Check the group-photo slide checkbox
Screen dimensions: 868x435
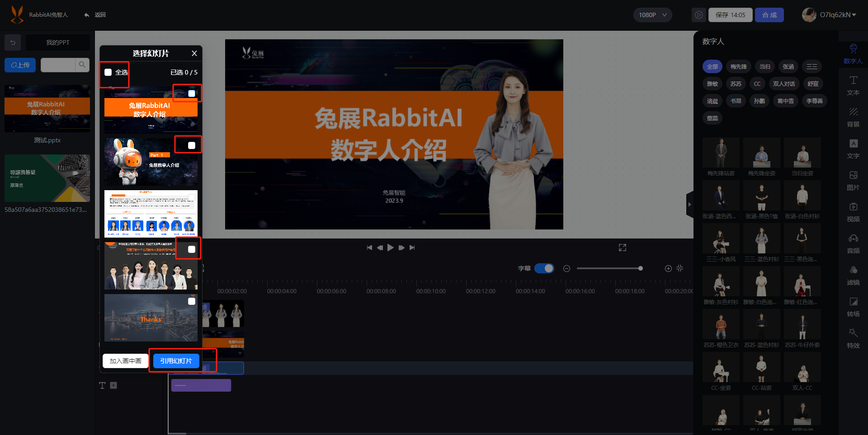pyautogui.click(x=192, y=249)
